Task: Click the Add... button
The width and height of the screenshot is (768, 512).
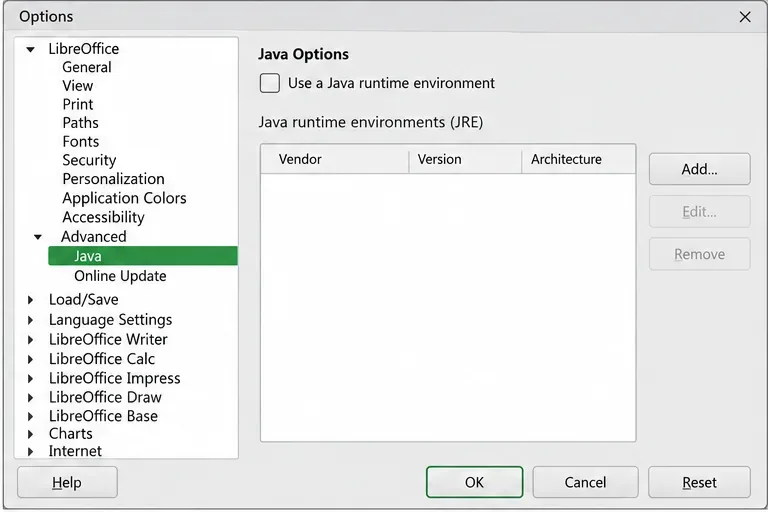Action: point(699,170)
